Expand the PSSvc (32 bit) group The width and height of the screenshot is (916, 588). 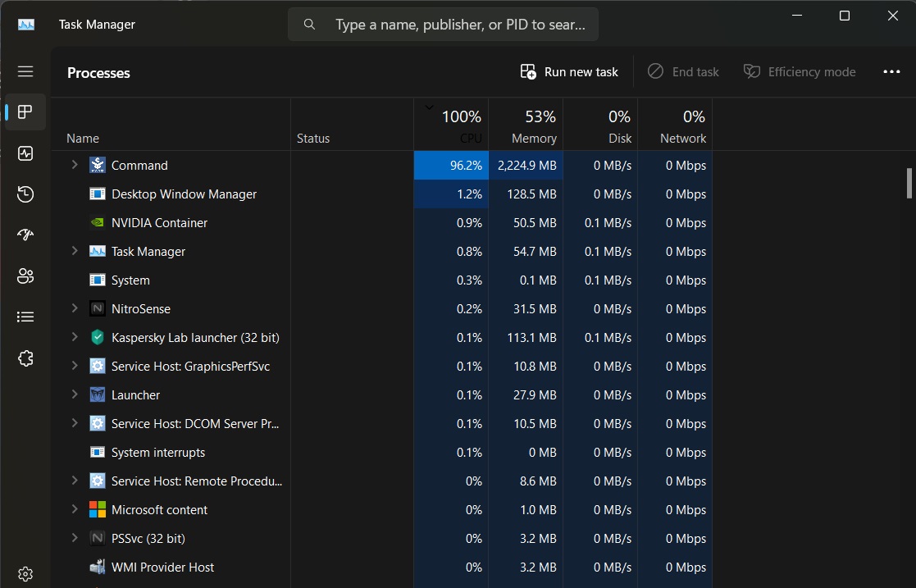(74, 538)
